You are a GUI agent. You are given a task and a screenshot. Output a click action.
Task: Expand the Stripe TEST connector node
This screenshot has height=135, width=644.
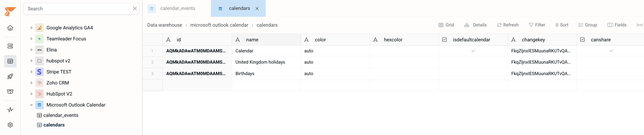point(32,72)
